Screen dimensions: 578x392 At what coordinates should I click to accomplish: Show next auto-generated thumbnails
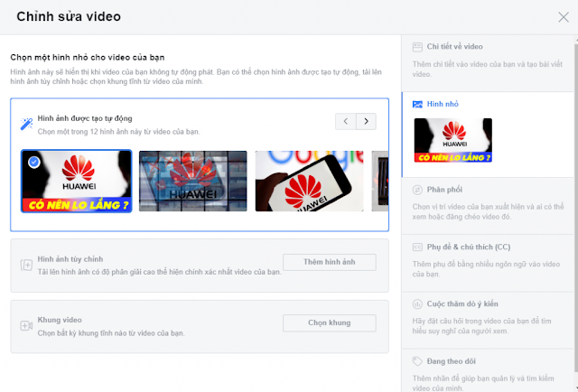point(366,121)
